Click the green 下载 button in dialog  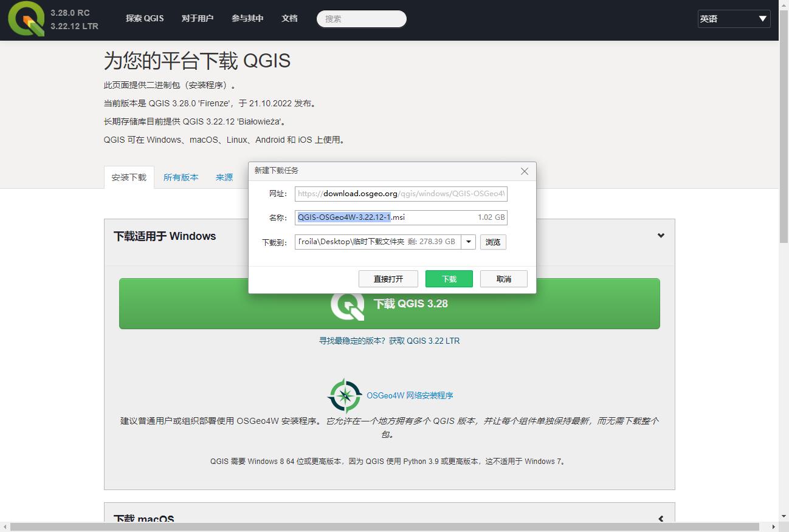click(449, 279)
